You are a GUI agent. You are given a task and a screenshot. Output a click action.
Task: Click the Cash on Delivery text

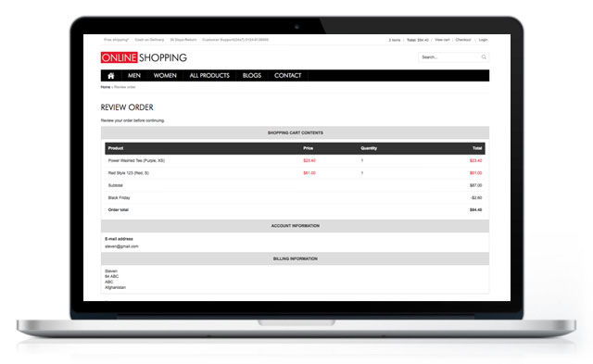coord(149,40)
